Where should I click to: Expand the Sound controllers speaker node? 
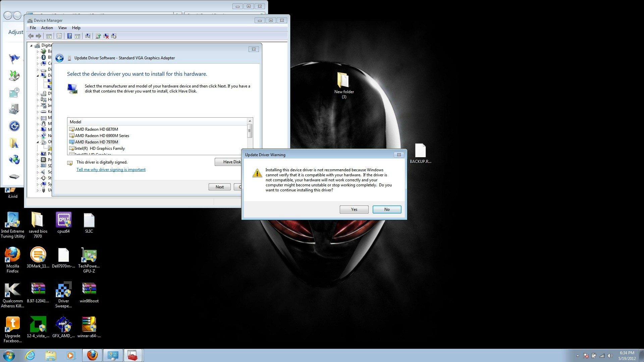(38, 172)
